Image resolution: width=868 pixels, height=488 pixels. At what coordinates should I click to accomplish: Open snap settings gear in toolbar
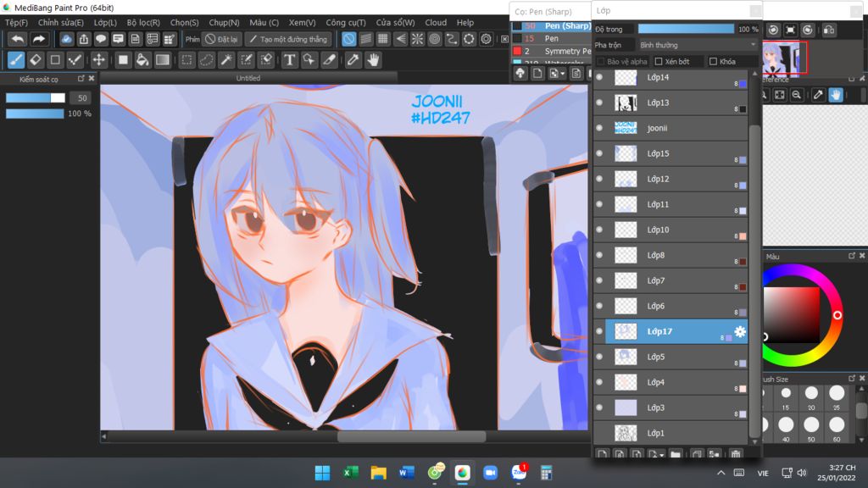pyautogui.click(x=486, y=39)
